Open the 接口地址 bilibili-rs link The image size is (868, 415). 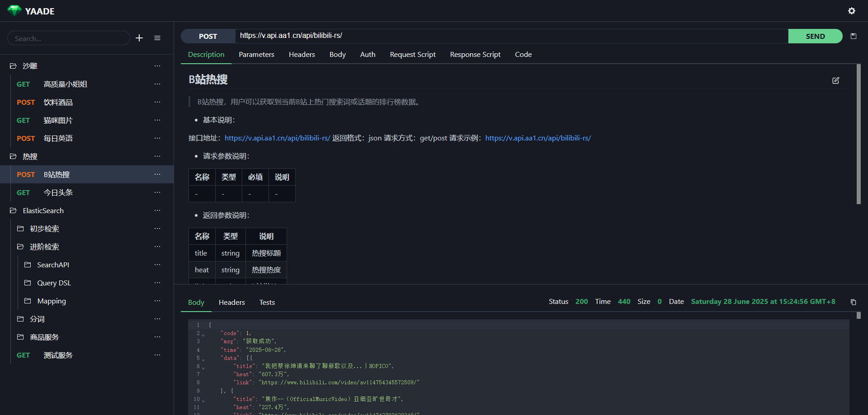[x=277, y=138]
